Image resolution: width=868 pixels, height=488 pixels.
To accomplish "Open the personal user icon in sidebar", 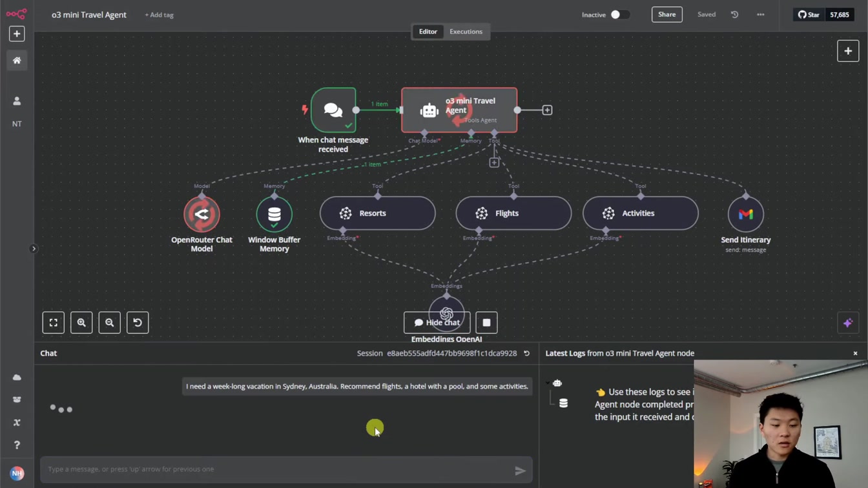I will point(17,101).
